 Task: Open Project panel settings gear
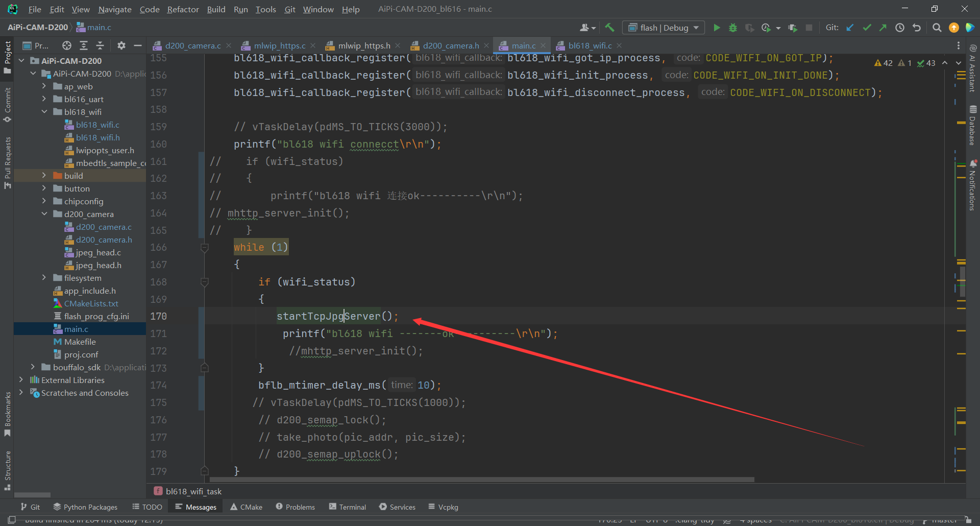click(x=121, y=45)
